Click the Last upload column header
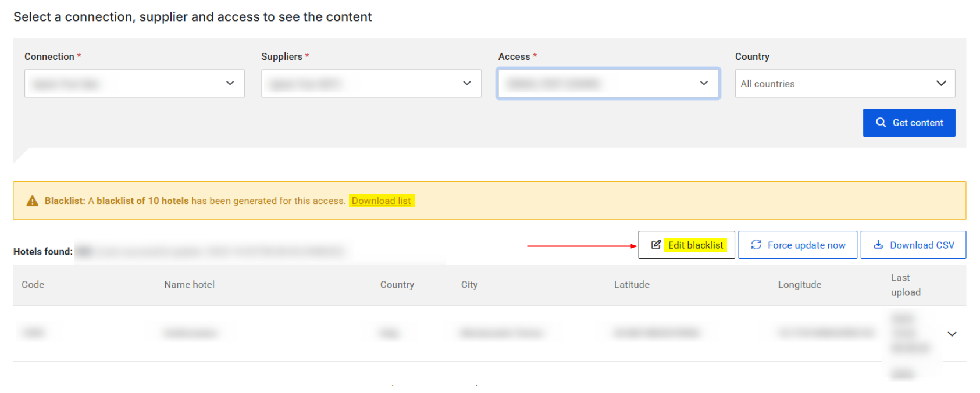The height and width of the screenshot is (393, 980). pyautogui.click(x=905, y=285)
